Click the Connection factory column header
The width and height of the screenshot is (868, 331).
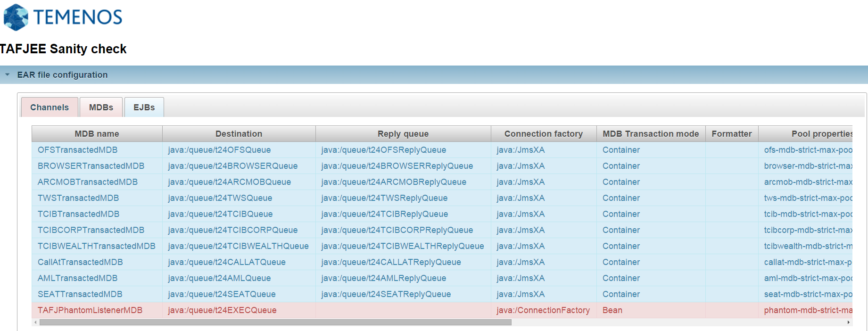(543, 134)
